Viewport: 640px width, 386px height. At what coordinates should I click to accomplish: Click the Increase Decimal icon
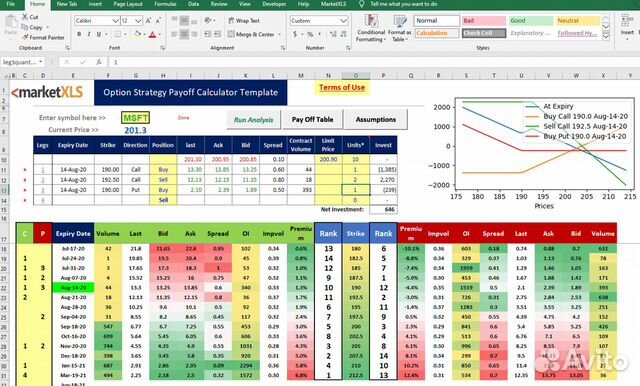333,34
